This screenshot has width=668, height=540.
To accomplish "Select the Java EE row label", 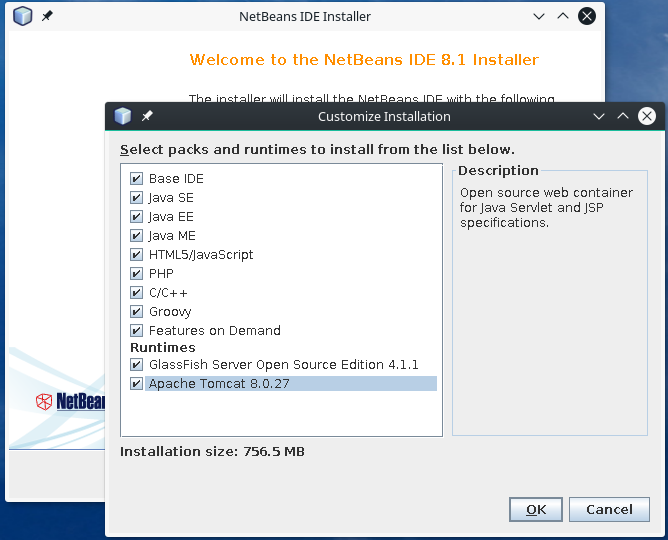I will click(x=171, y=217).
